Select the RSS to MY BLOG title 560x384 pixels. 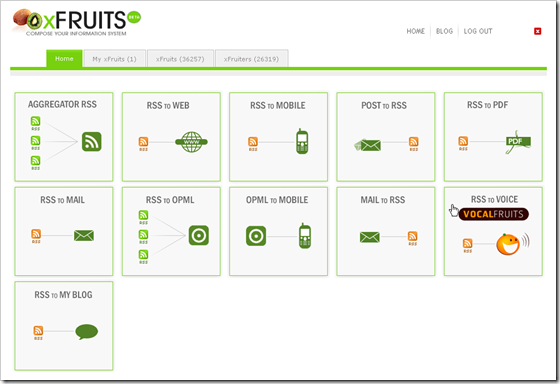click(63, 295)
